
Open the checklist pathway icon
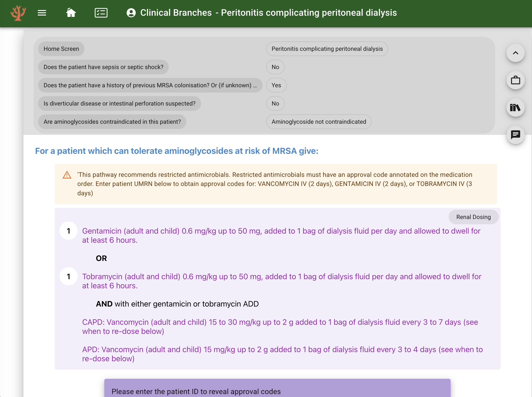click(x=101, y=13)
